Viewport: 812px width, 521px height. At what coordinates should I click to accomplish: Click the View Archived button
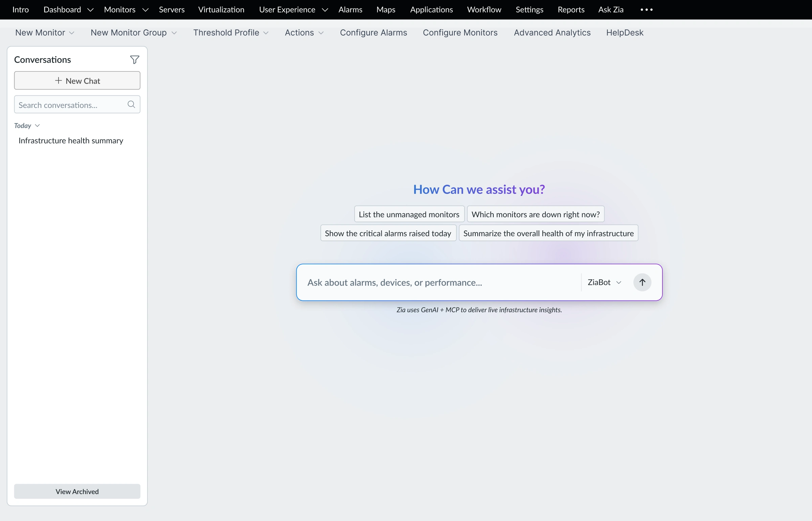click(77, 491)
